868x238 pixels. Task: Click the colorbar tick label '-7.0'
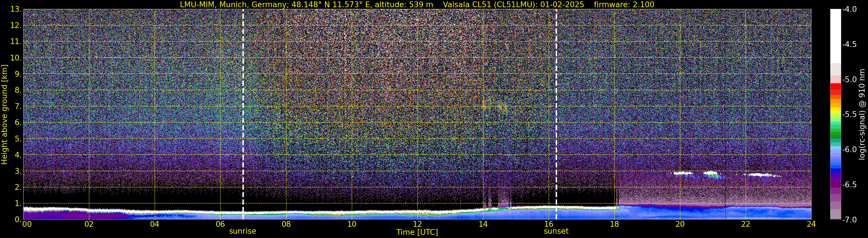click(849, 220)
